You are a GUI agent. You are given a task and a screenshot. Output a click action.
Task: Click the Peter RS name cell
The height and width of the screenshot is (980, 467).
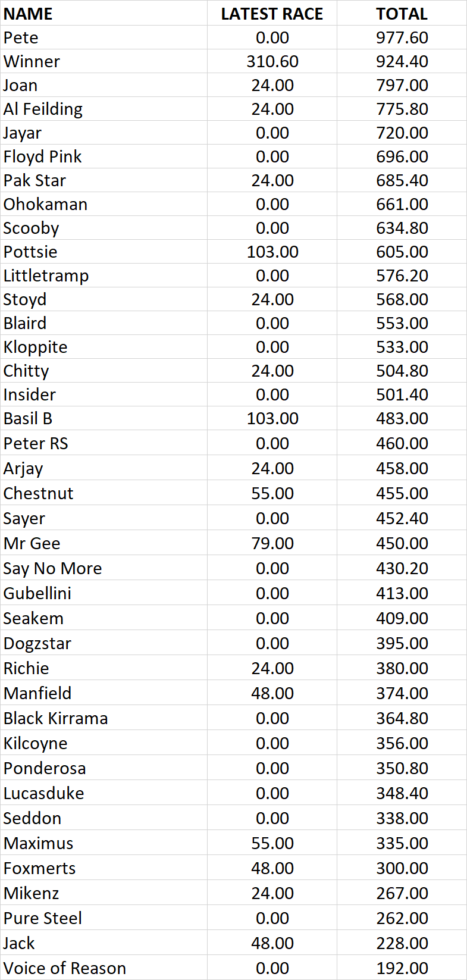pos(104,443)
